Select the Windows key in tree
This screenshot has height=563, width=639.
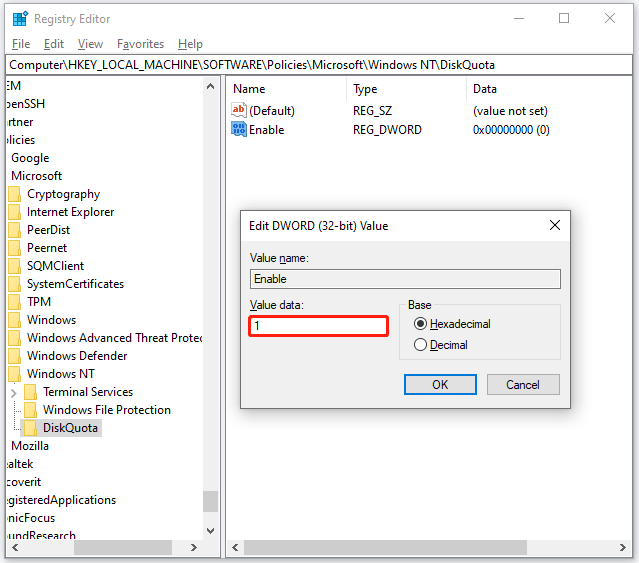tap(51, 320)
